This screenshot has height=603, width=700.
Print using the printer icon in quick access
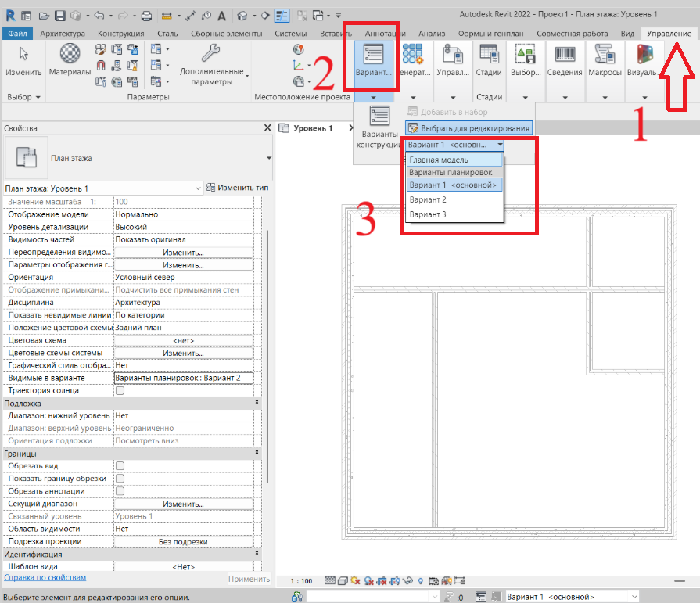pos(146,16)
